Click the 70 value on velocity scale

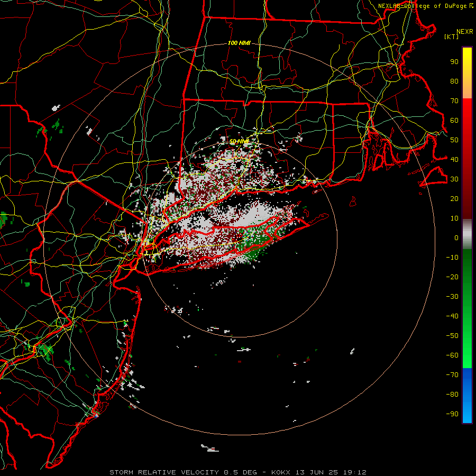pos(454,101)
